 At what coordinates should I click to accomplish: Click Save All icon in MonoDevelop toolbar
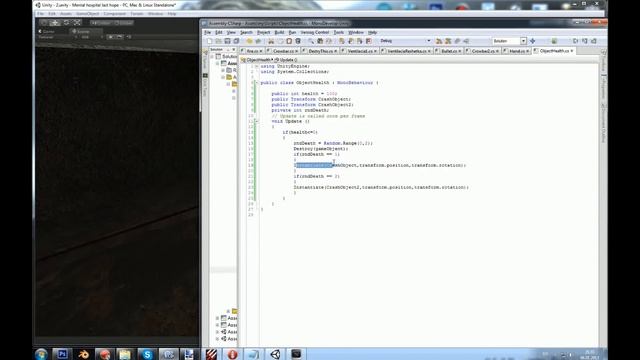[236, 41]
